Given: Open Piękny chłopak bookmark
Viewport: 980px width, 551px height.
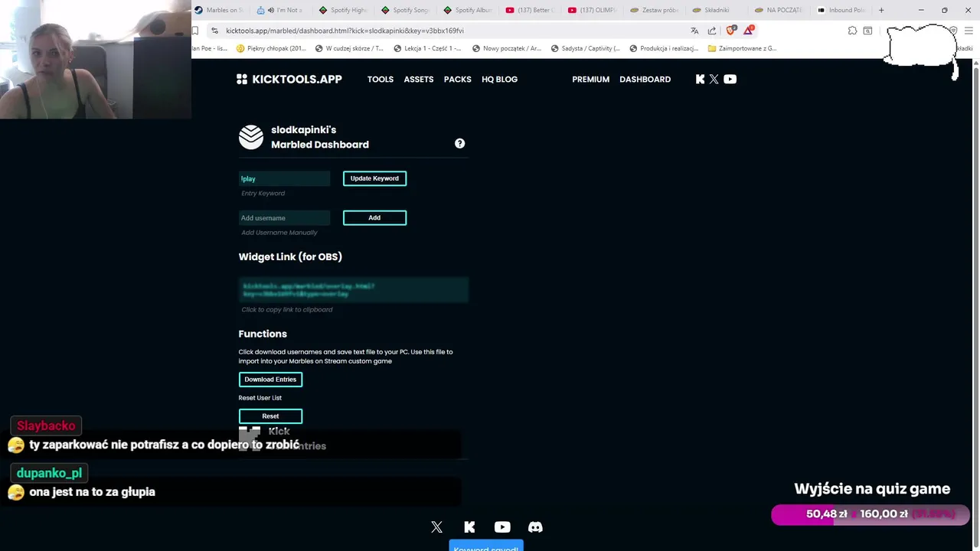Looking at the screenshot, I should point(272,48).
